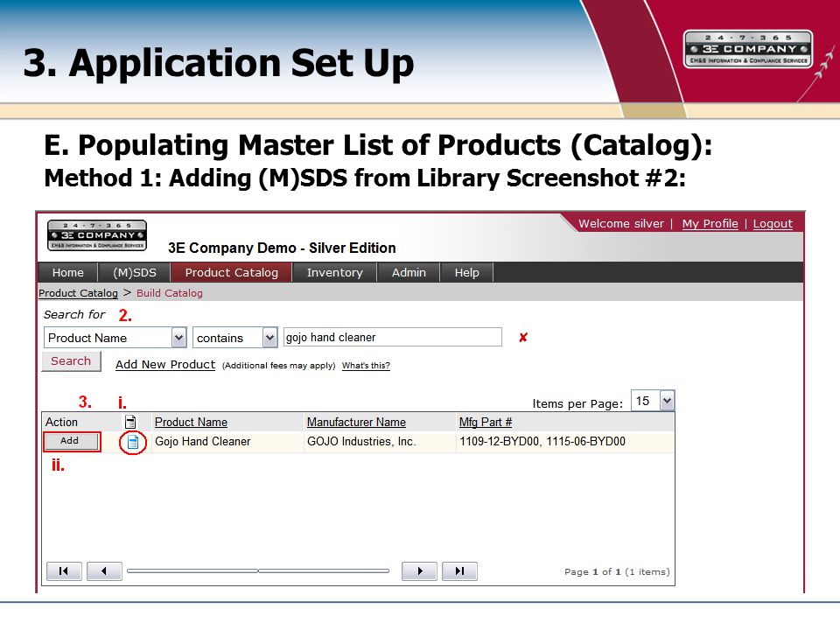Click the Build Catalog breadcrumb
The image size is (840, 630).
[169, 293]
